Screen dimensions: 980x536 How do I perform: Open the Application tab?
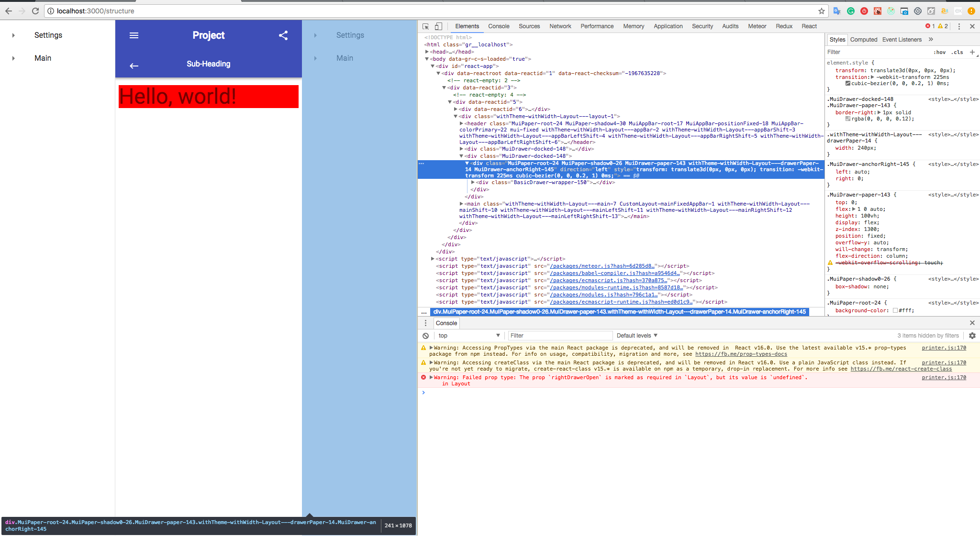pyautogui.click(x=668, y=26)
